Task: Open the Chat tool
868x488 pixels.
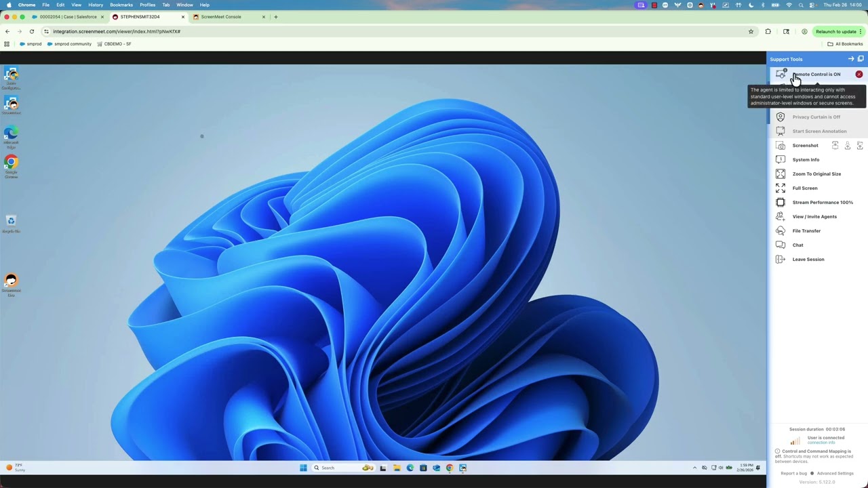Action: 797,245
